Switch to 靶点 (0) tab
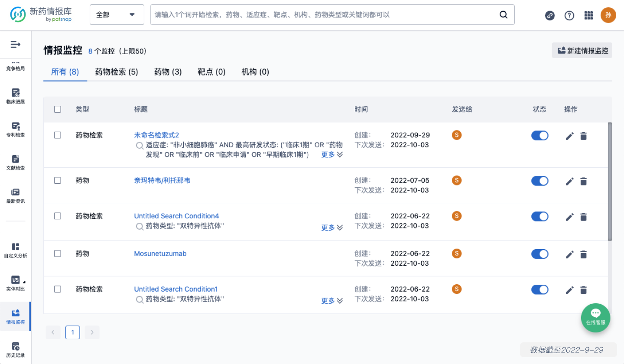The image size is (624, 364). 211,72
